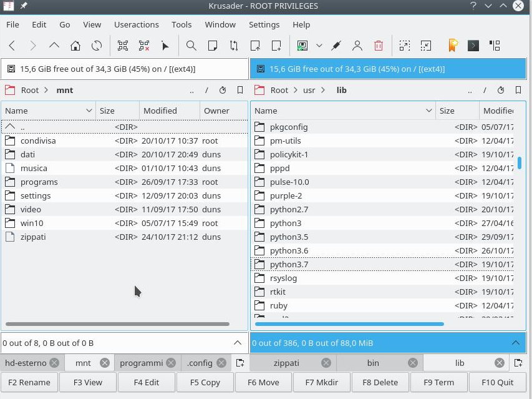Click the F2 Rename button
This screenshot has width=532, height=399.
click(29, 382)
